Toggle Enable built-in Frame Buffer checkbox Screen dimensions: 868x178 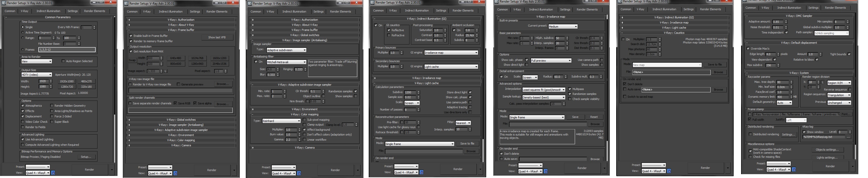click(x=131, y=36)
